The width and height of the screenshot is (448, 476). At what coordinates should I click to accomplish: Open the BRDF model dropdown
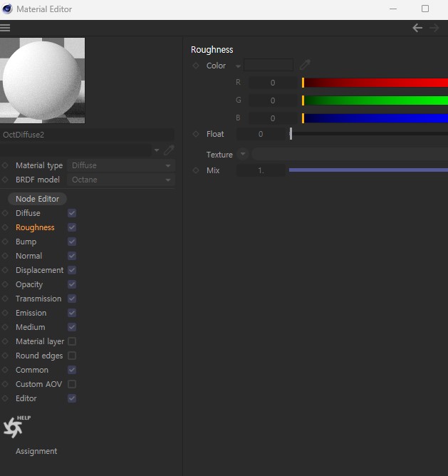[x=121, y=180]
